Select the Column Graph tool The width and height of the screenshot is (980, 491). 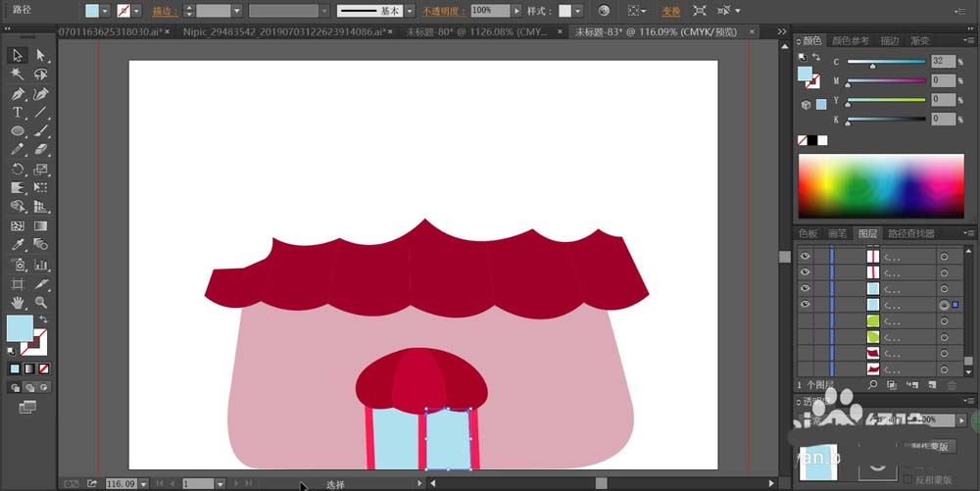point(41,265)
